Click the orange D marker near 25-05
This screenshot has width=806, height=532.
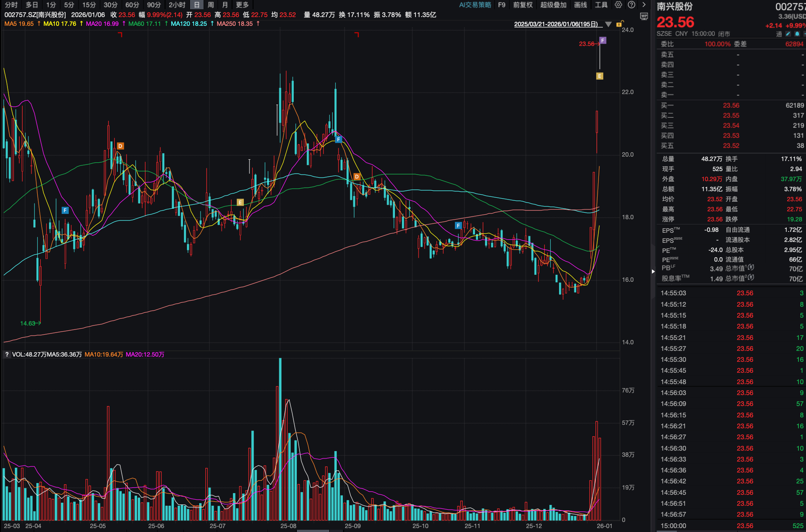coord(120,146)
